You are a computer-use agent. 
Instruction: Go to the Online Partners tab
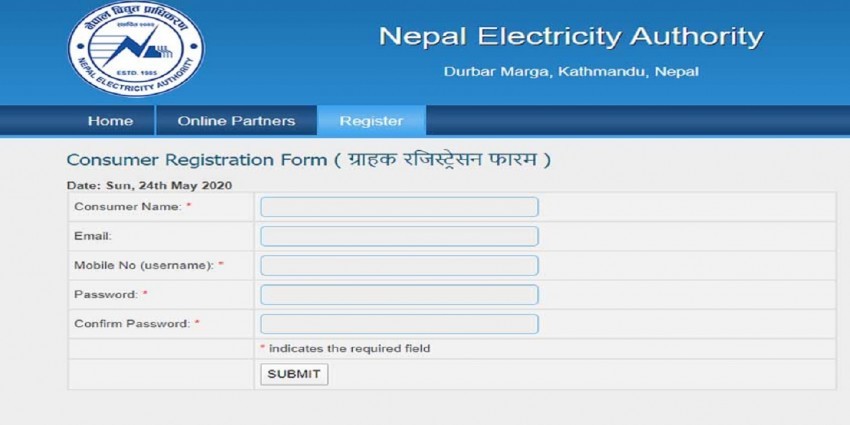(236, 121)
